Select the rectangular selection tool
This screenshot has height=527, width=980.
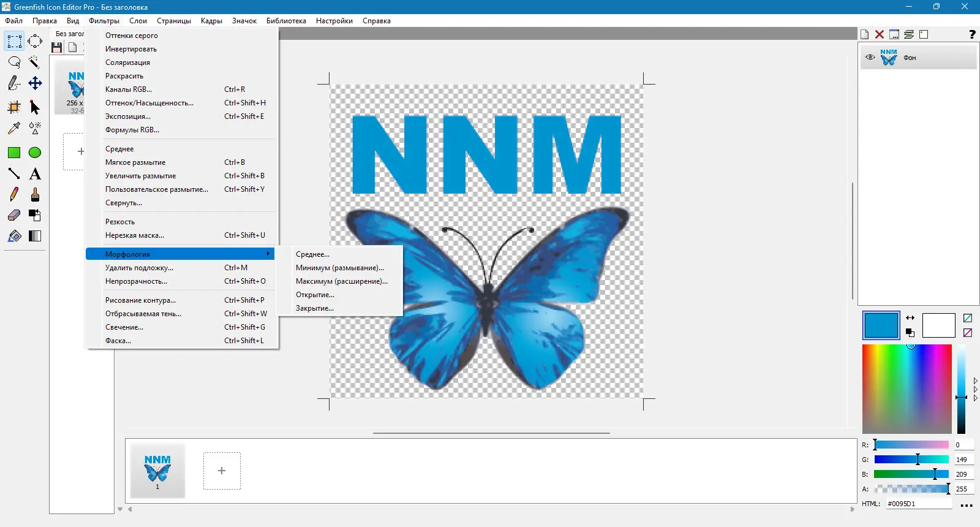point(14,41)
